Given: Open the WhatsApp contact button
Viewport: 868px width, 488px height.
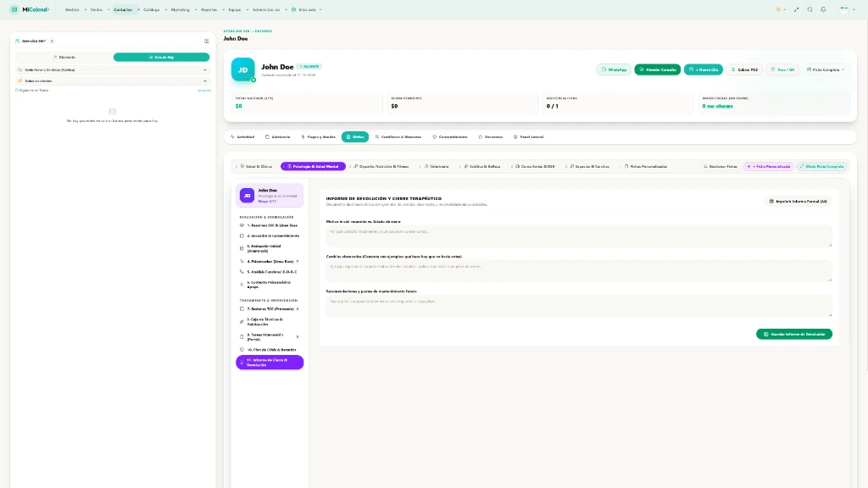Looking at the screenshot, I should click(614, 69).
